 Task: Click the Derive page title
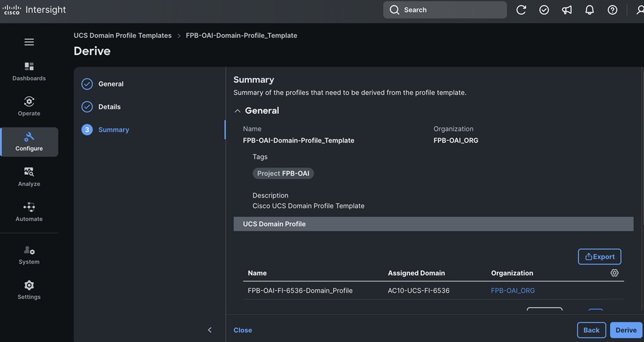[92, 51]
